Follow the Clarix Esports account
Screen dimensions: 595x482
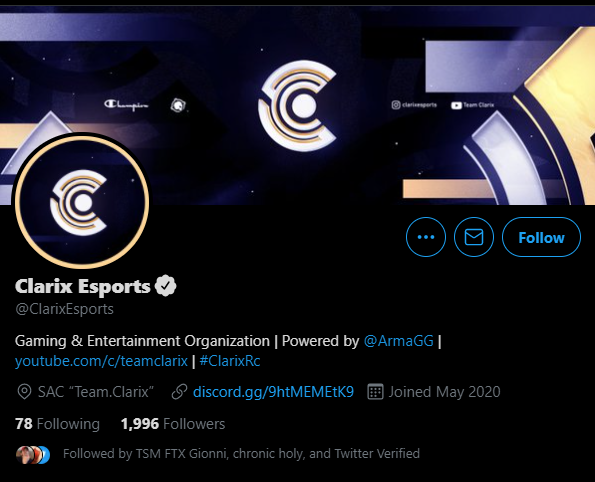click(x=541, y=237)
